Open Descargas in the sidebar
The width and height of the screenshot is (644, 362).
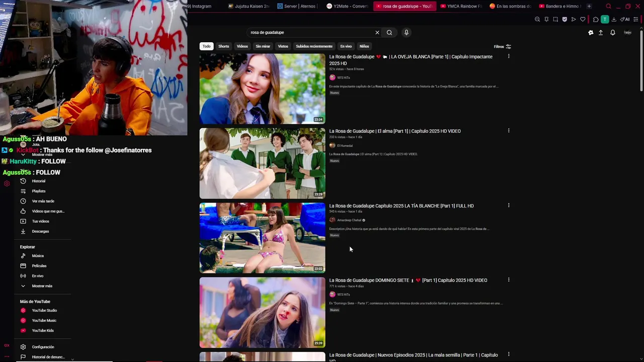40,231
